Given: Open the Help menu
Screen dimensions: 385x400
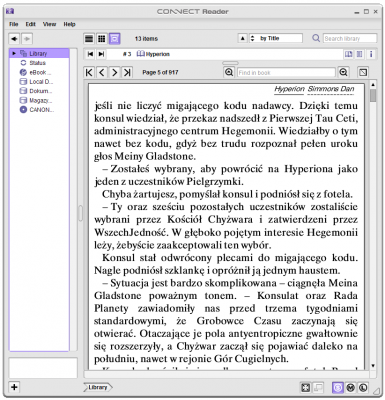Looking at the screenshot, I should point(69,24).
